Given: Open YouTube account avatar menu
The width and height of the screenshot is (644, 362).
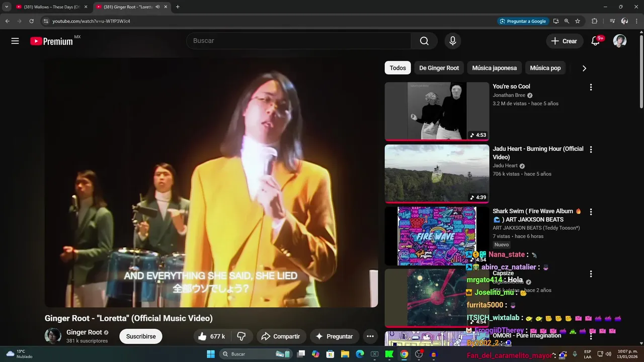Looking at the screenshot, I should coord(620,41).
